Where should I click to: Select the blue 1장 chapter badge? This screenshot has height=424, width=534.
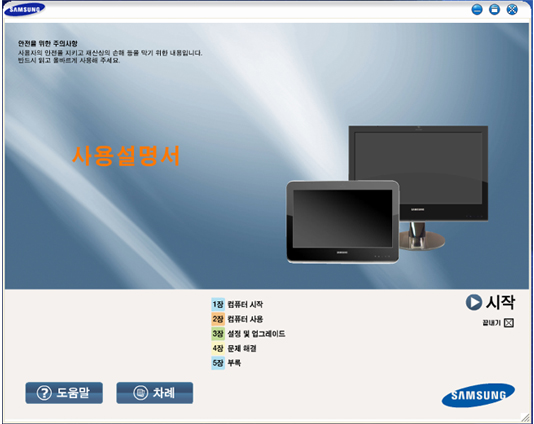click(218, 304)
